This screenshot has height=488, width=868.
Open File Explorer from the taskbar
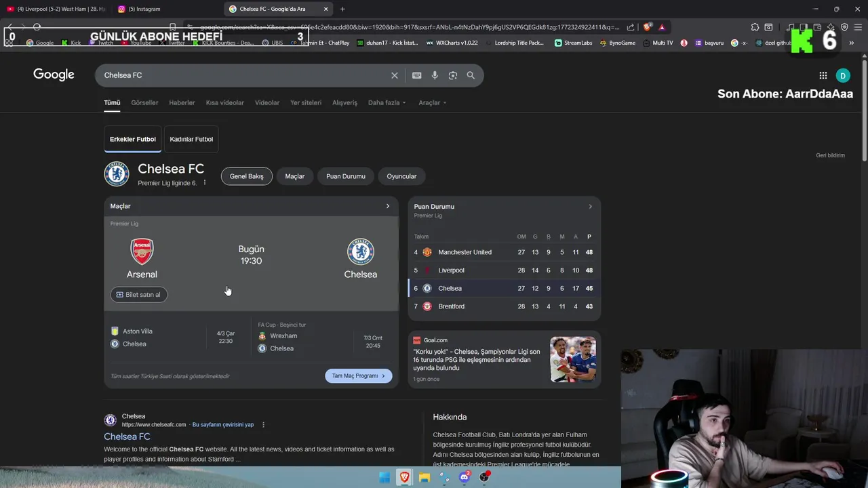425,477
